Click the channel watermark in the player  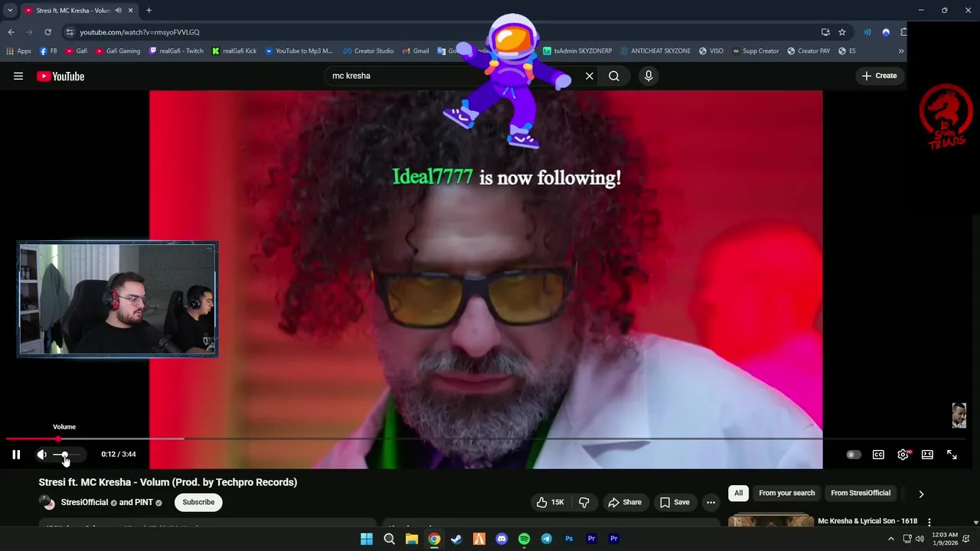(x=959, y=416)
